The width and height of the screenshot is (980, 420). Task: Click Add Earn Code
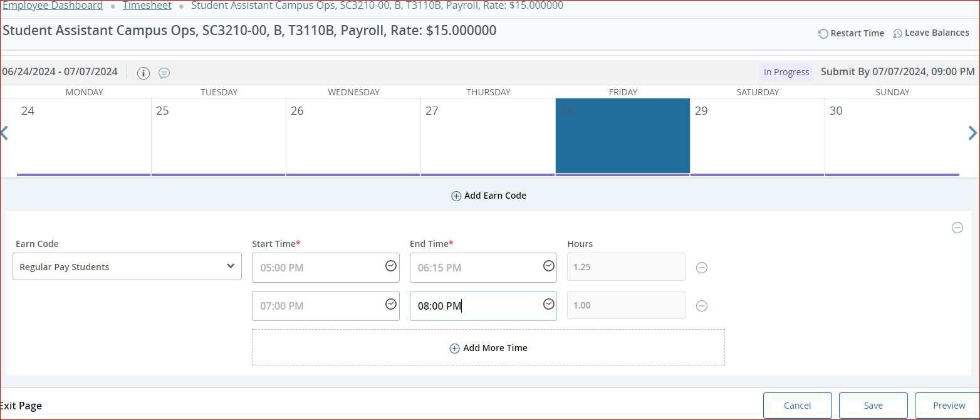pyautogui.click(x=488, y=196)
